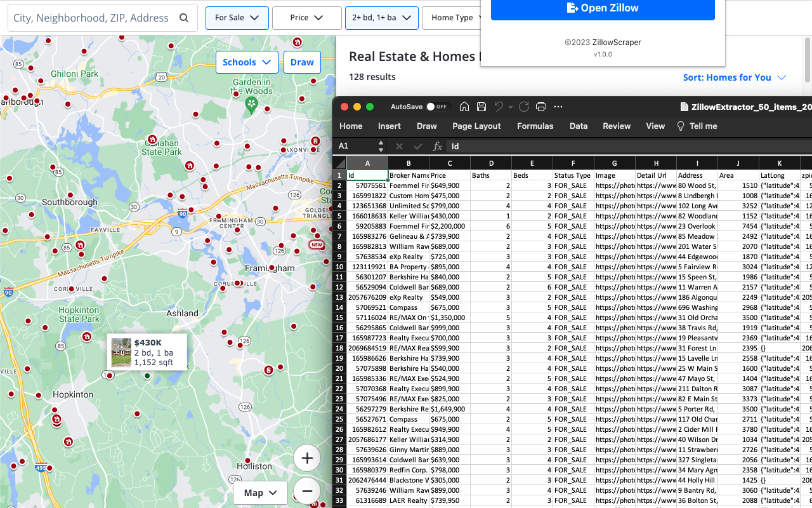
Task: Open the Schools dropdown on map
Action: click(247, 62)
